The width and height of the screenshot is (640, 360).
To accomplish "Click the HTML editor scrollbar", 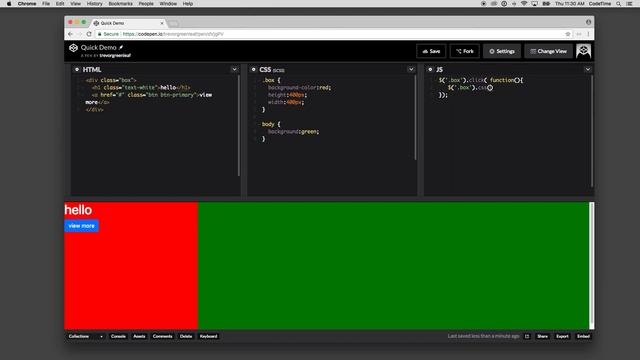I will pyautogui.click(x=239, y=126).
